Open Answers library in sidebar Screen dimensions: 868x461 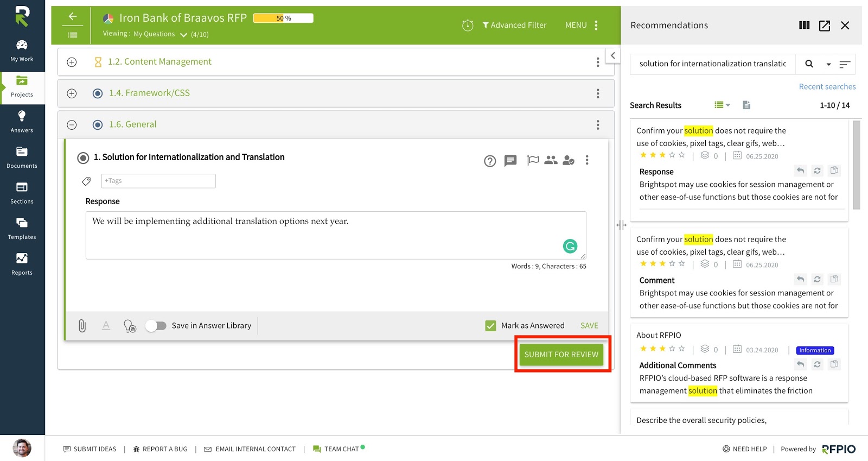click(x=22, y=122)
